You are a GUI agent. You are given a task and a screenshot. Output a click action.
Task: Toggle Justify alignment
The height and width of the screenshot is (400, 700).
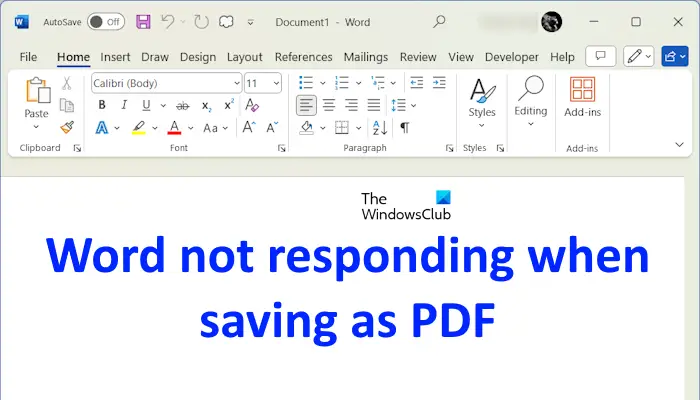coord(374,105)
